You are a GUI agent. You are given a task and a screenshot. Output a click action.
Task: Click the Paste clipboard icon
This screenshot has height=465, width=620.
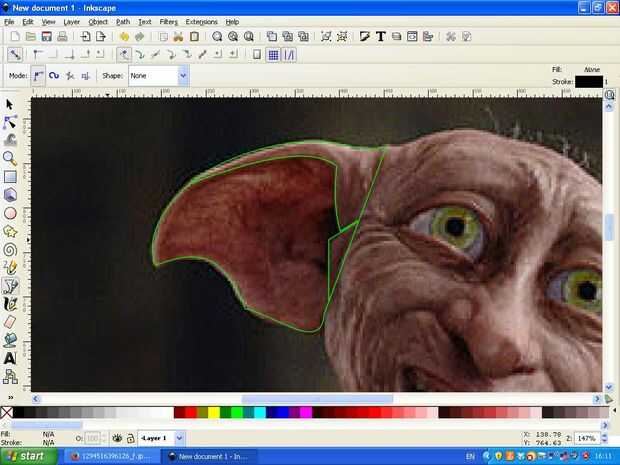pos(194,37)
